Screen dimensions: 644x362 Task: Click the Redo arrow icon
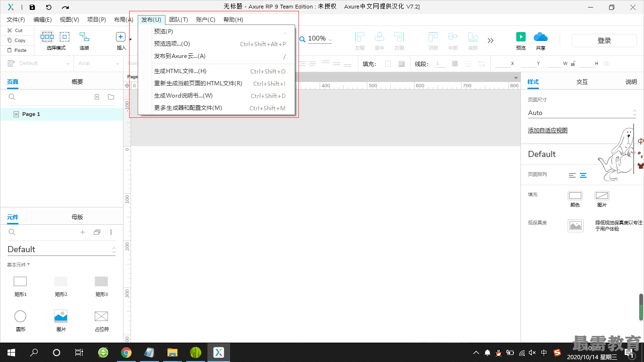tap(65, 7)
